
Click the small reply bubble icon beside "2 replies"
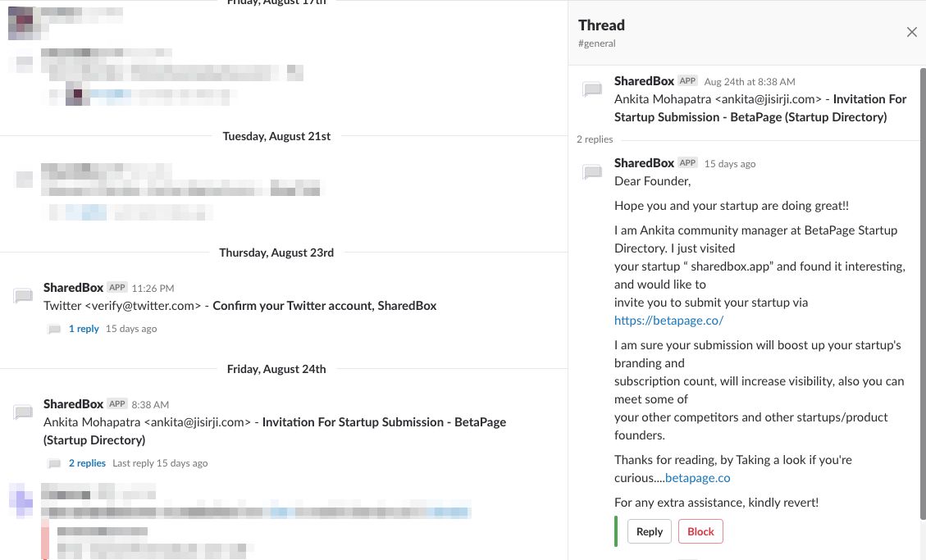pyautogui.click(x=54, y=462)
